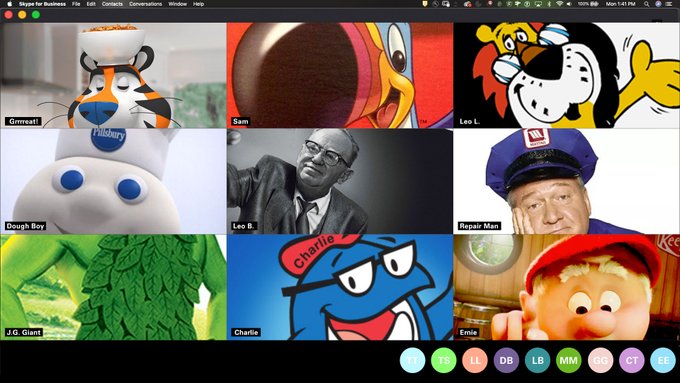Click the TT participant avatar circle
680x383 pixels.
pos(412,360)
